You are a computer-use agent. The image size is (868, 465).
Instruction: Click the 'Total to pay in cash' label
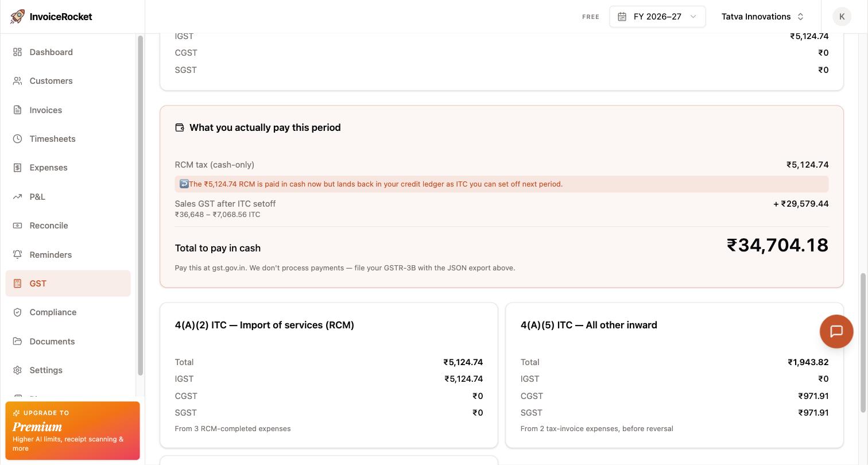pos(218,248)
